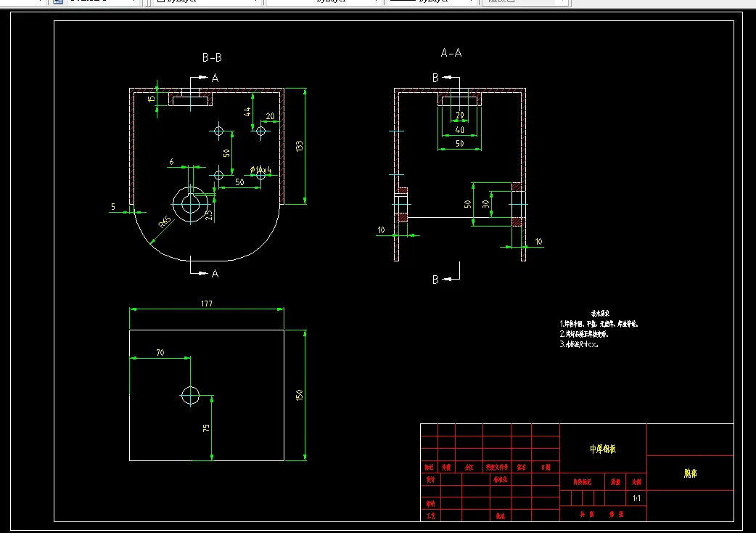Click the lower B section marker in A-A view
This screenshot has width=756, height=533.
[x=435, y=280]
